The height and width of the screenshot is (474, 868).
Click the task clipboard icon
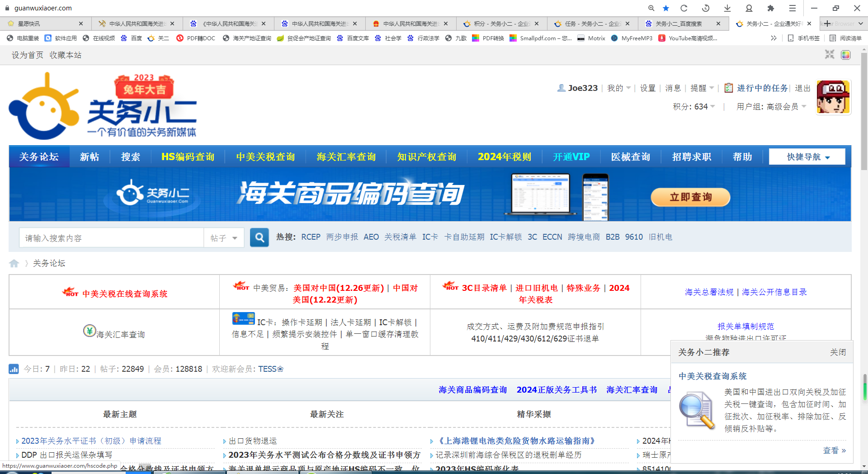(729, 88)
